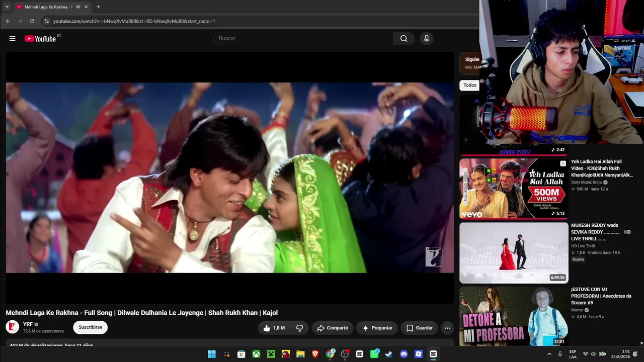
Task: Open a new browser tab
Action: (98, 7)
